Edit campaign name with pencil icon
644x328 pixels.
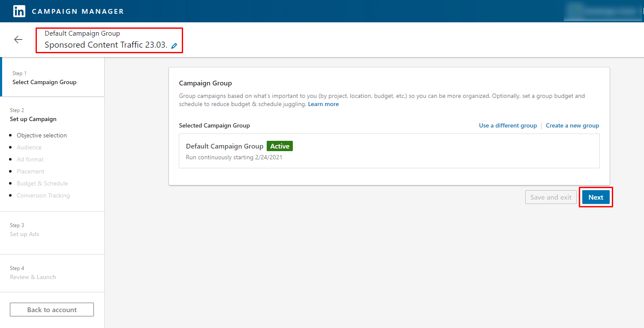[174, 46]
